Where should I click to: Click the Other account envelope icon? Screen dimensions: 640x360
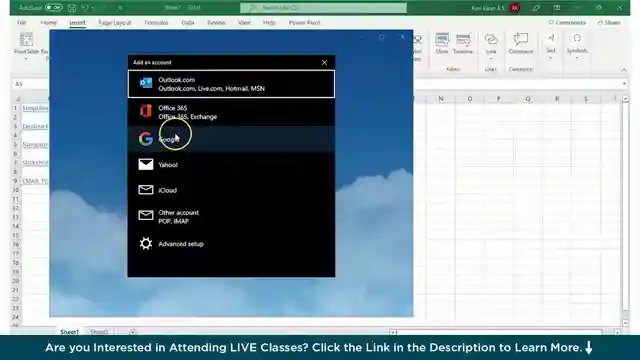146,215
